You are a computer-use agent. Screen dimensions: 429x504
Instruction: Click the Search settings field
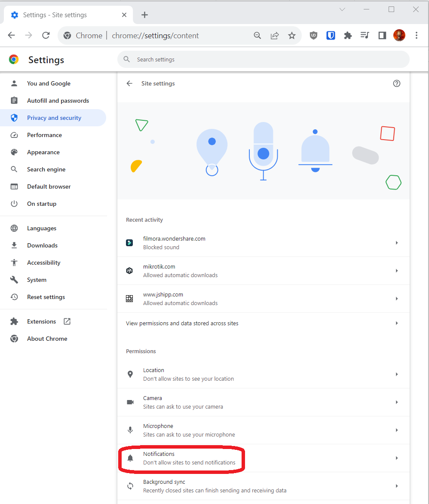(x=264, y=59)
